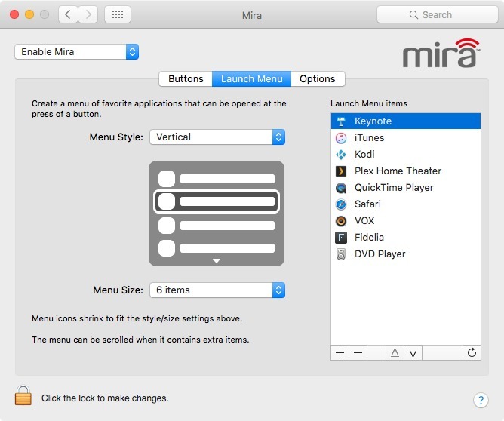Open the Menu Style dropdown
Screen dimensions: 504x421
tap(217, 137)
